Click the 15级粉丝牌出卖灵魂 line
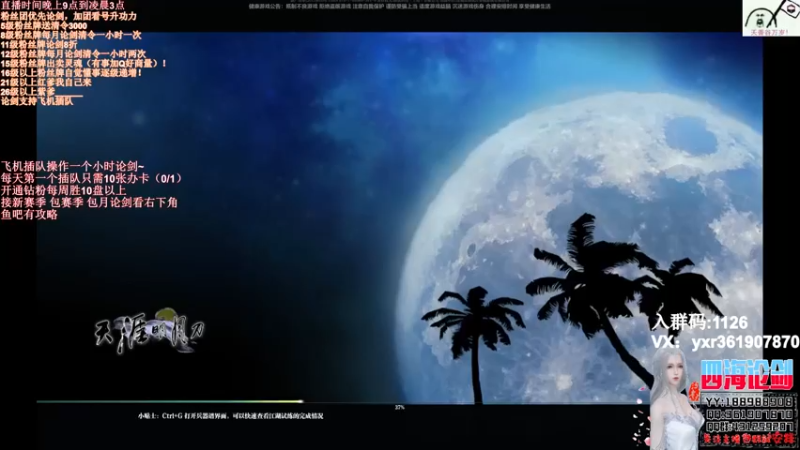800x450 pixels. [84, 63]
